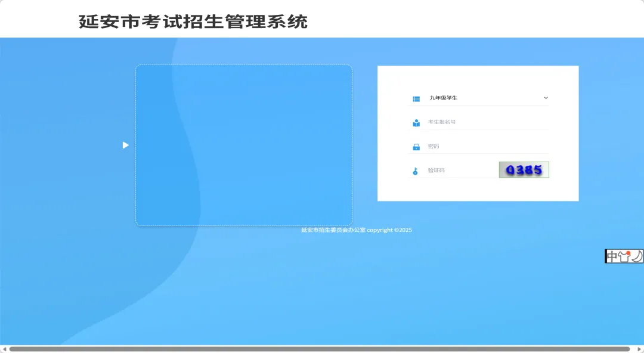The height and width of the screenshot is (353, 644).
Task: Click the scrollbar right arrow button
Action: 639,349
